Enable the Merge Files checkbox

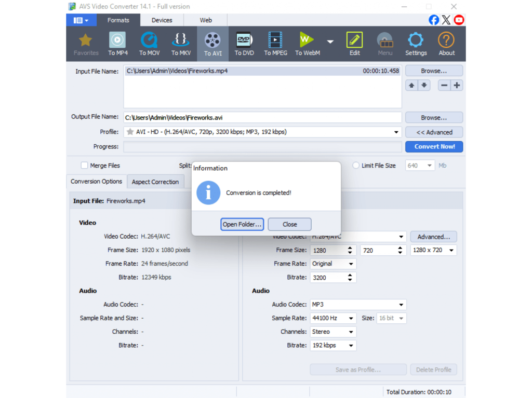pyautogui.click(x=84, y=166)
